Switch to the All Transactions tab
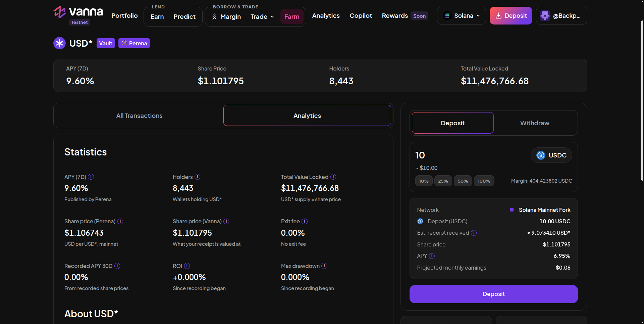Viewport: 644px width, 324px height. [139, 115]
